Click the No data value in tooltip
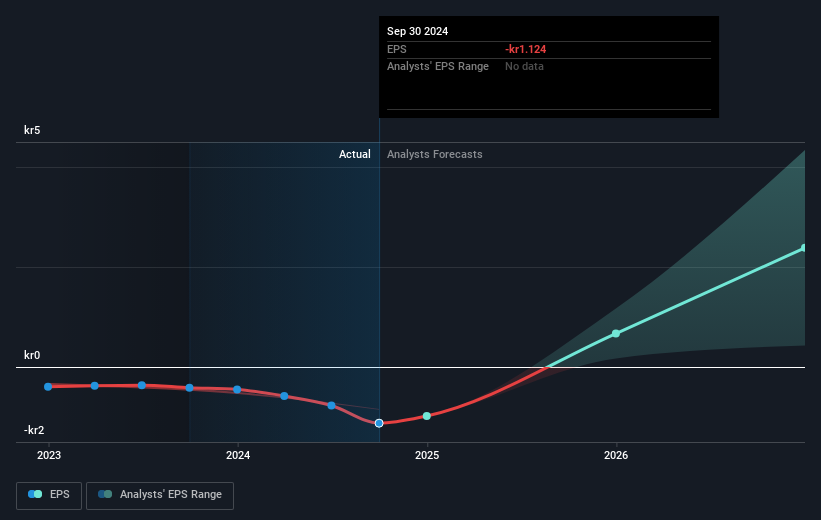The image size is (821, 520). click(x=524, y=67)
